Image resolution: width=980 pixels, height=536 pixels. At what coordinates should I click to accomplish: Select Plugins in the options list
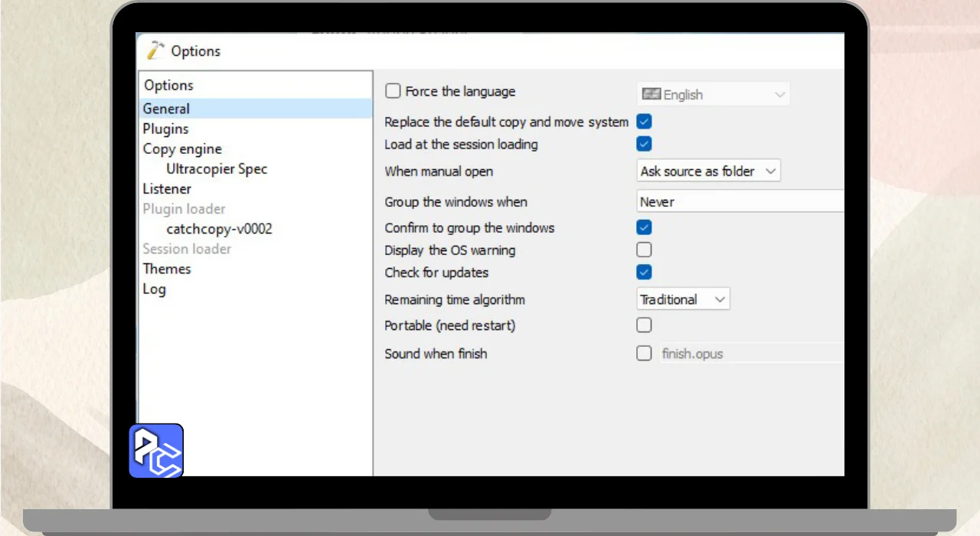[x=165, y=129]
